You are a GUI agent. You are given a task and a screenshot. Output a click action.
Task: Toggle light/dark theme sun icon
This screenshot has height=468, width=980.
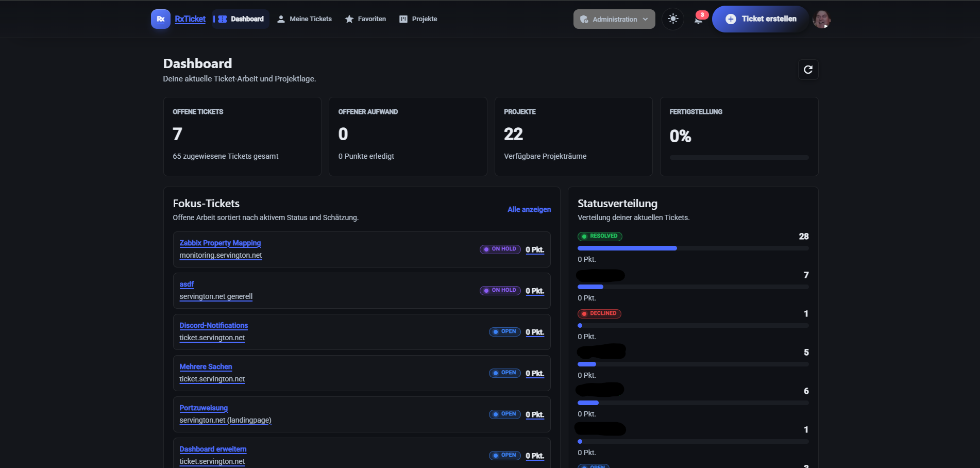673,19
